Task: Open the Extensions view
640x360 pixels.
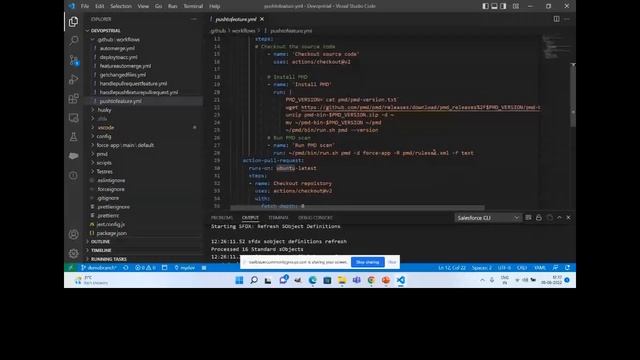Action: tap(73, 98)
